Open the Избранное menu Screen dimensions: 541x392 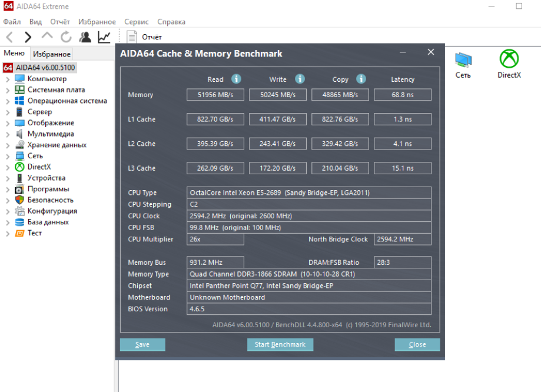[97, 22]
